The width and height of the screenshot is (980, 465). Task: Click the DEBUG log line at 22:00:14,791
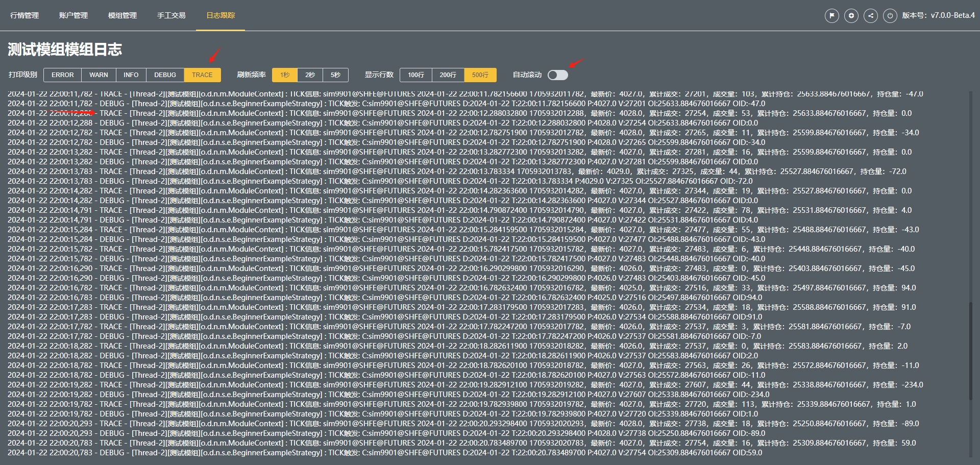tap(383, 220)
